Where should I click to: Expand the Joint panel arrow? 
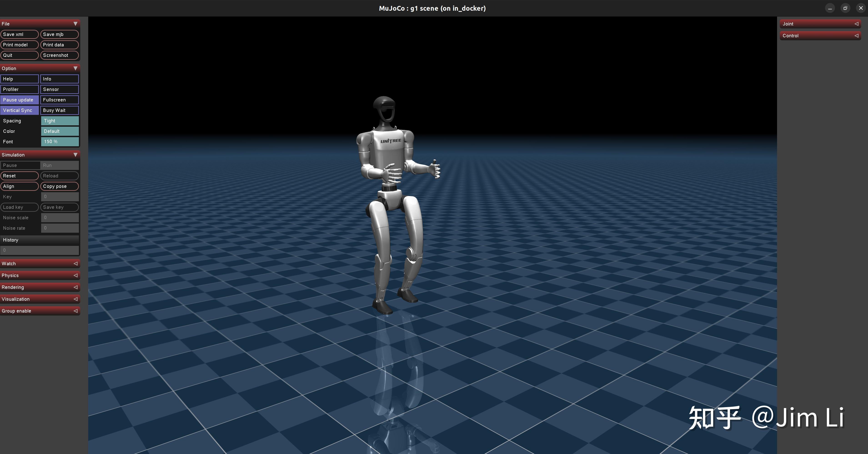pyautogui.click(x=856, y=24)
